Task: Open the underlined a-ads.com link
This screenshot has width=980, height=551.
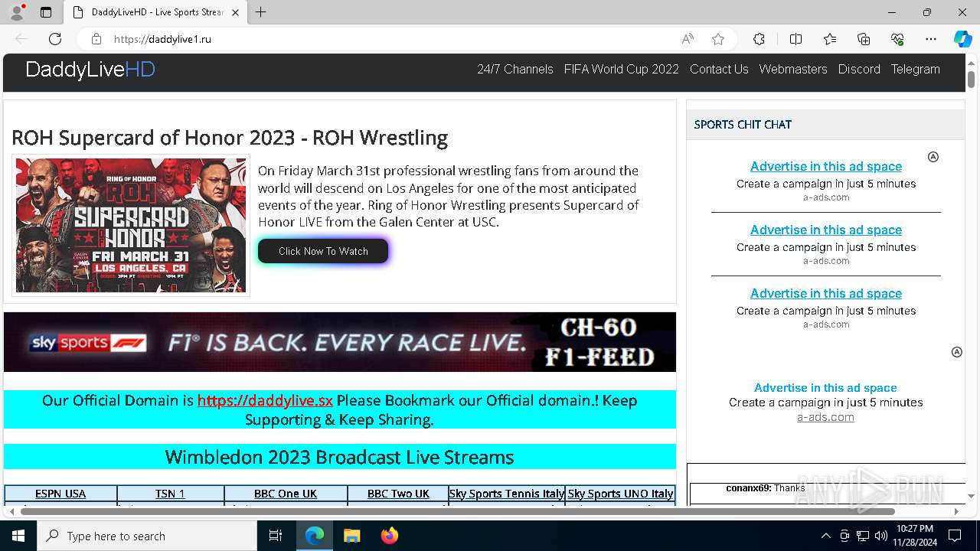Action: [x=825, y=417]
